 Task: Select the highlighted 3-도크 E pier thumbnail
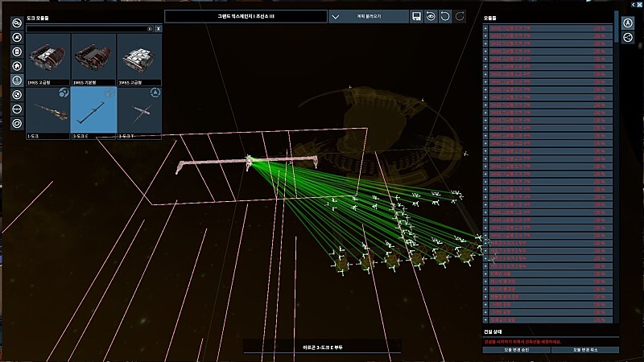coord(93,113)
